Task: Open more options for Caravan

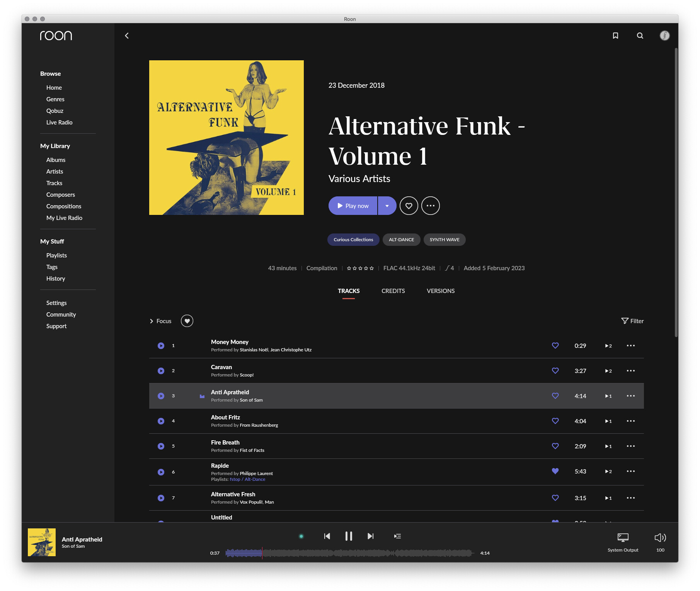Action: click(x=630, y=371)
